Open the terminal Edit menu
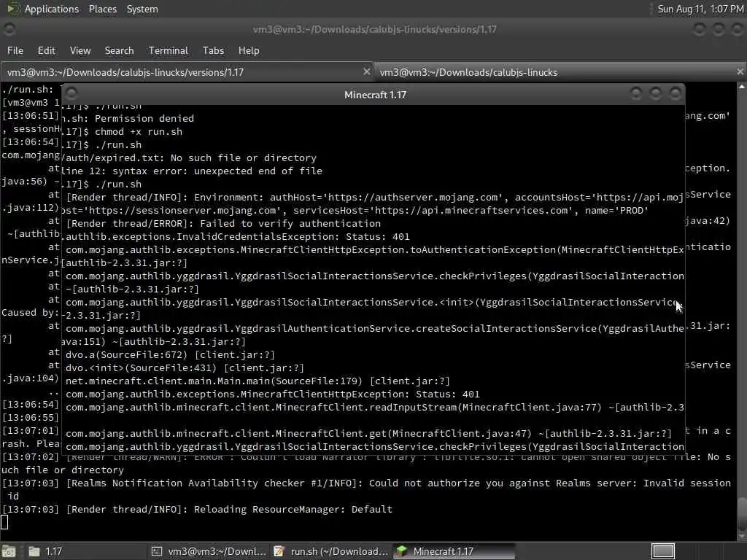747x560 pixels. pos(46,50)
